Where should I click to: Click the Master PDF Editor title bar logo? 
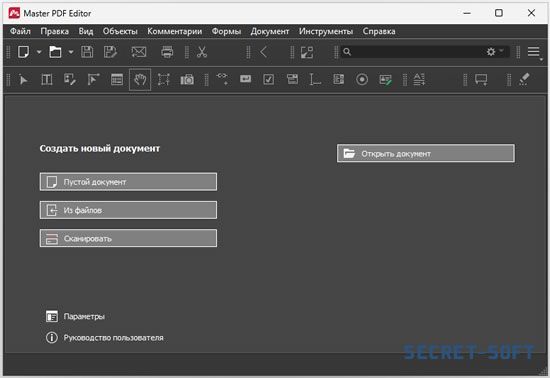(x=14, y=13)
